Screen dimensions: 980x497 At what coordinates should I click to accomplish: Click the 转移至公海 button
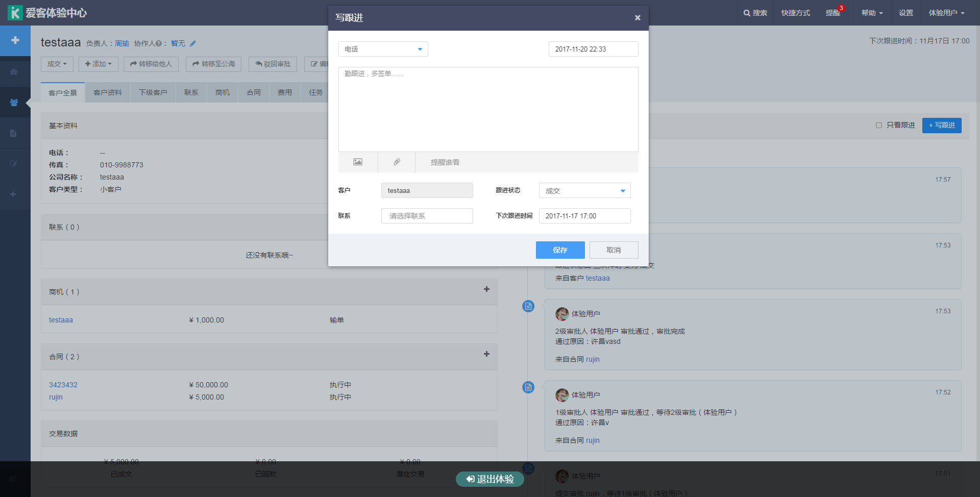pyautogui.click(x=213, y=64)
